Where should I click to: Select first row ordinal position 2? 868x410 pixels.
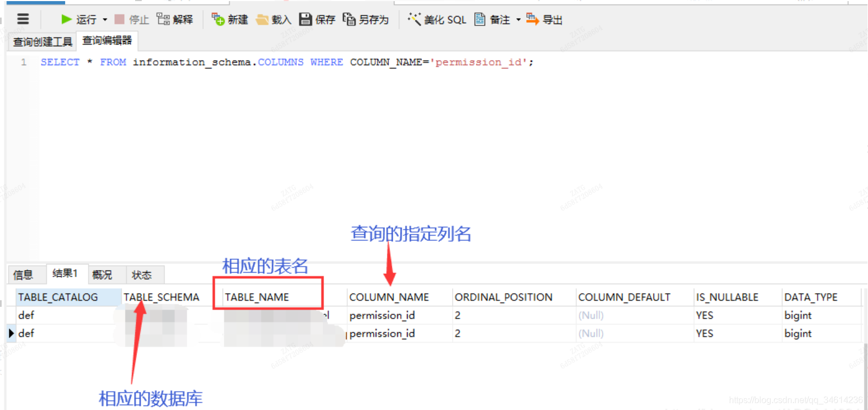[514, 315]
